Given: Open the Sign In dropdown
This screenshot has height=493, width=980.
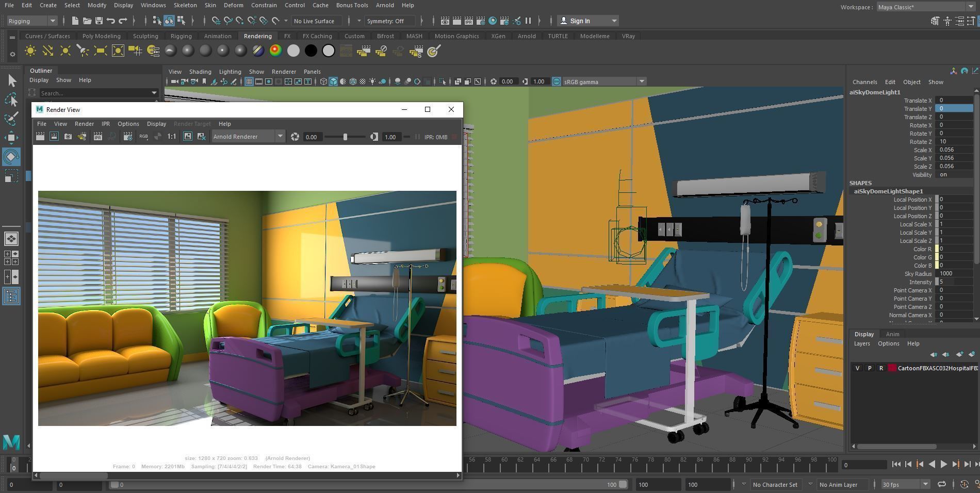Looking at the screenshot, I should pos(588,21).
